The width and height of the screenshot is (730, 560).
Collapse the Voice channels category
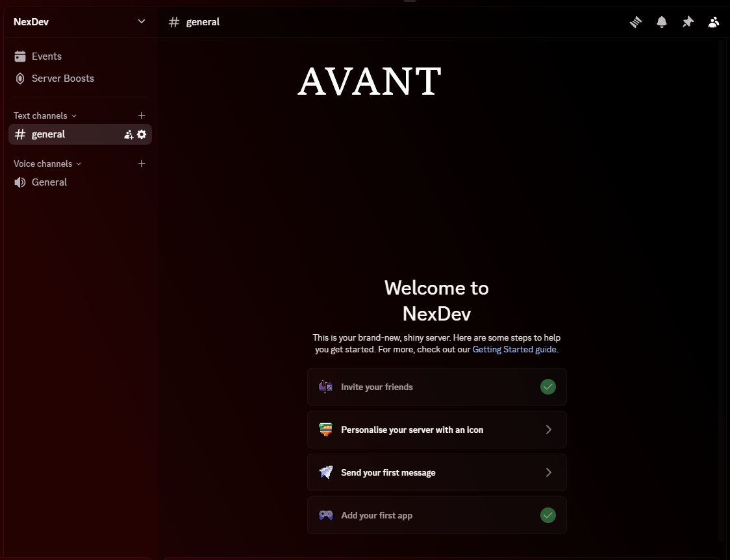47,164
